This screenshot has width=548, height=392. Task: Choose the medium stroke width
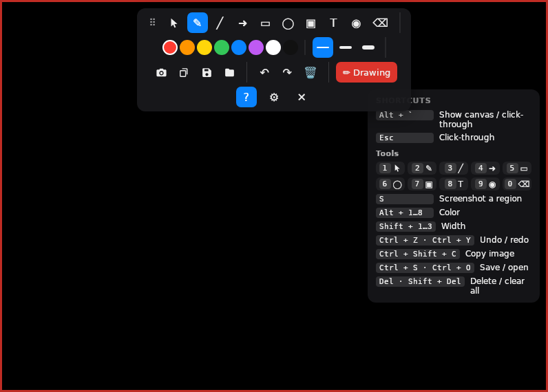346,47
